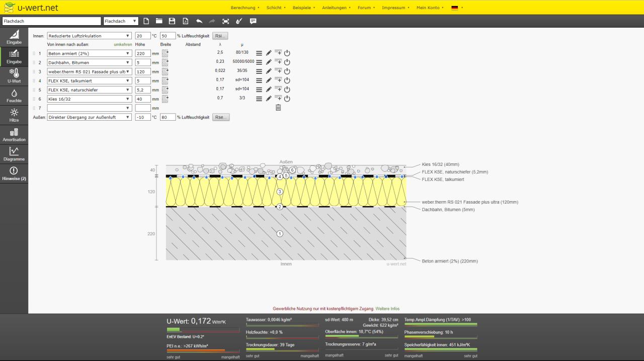
Task: Open the U-Wert thermometer sidebar panel
Action: pyautogui.click(x=14, y=76)
